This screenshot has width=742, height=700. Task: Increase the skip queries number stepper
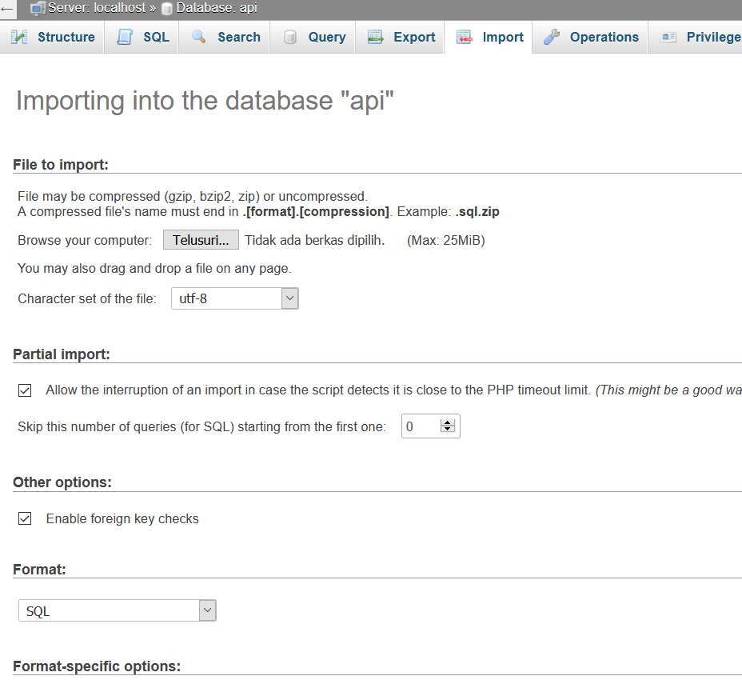(x=448, y=423)
